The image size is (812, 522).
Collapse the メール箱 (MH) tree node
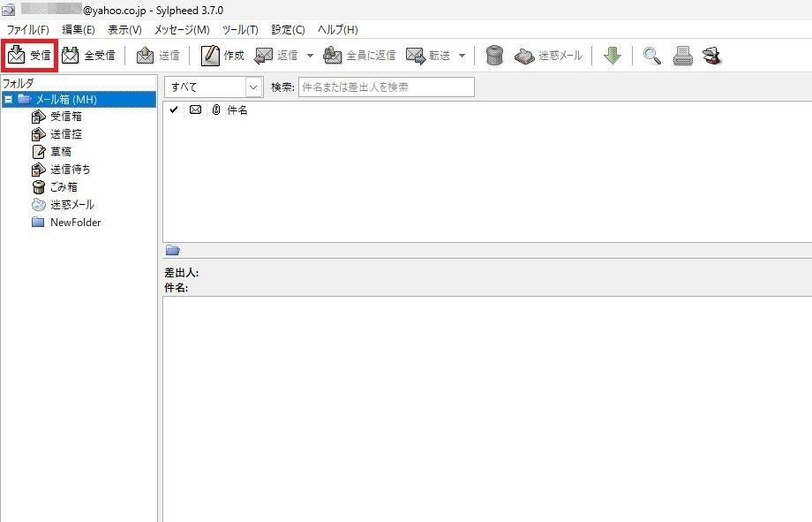[x=8, y=100]
